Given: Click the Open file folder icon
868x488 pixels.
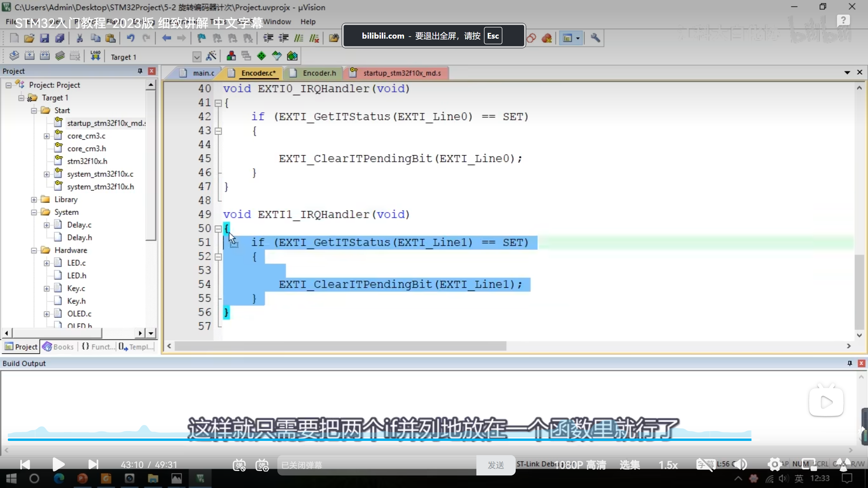Looking at the screenshot, I should (x=29, y=38).
